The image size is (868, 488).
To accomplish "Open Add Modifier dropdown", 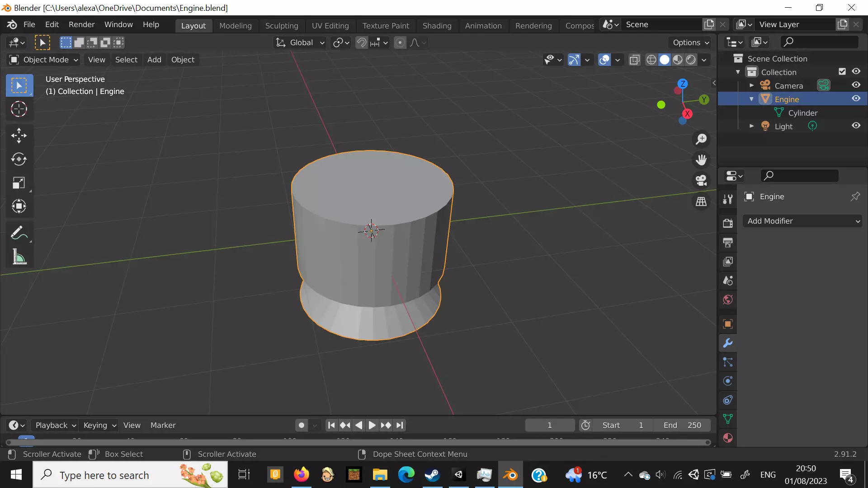I will [x=802, y=221].
